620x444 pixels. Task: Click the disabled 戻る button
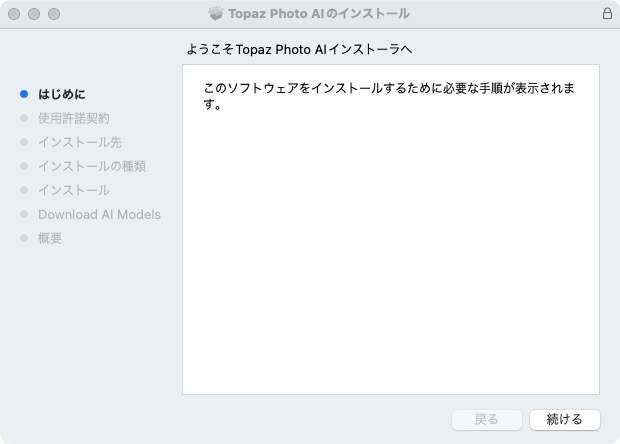pos(487,419)
